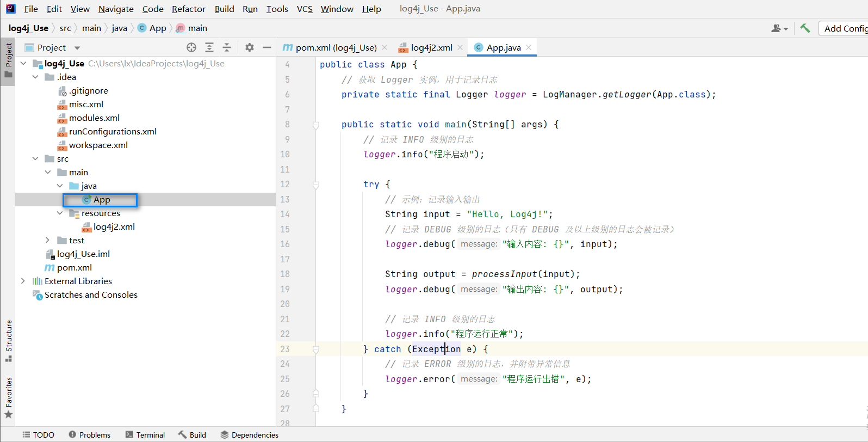Click App class breadcrumb in navigation bar
The width and height of the screenshot is (868, 442).
tap(152, 28)
